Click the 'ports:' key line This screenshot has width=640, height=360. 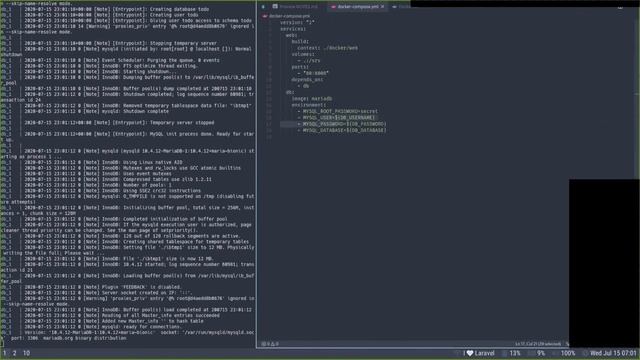(300, 67)
